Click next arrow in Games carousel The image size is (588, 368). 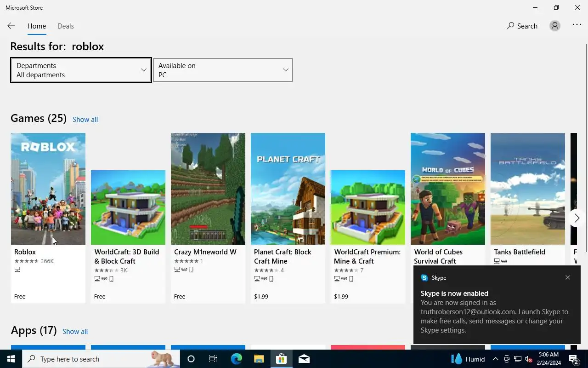point(577,218)
